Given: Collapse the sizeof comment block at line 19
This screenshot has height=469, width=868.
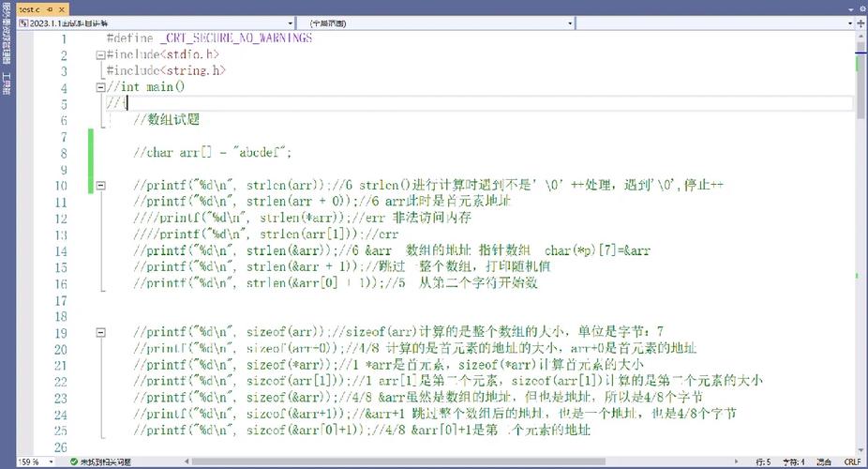Looking at the screenshot, I should pos(99,332).
